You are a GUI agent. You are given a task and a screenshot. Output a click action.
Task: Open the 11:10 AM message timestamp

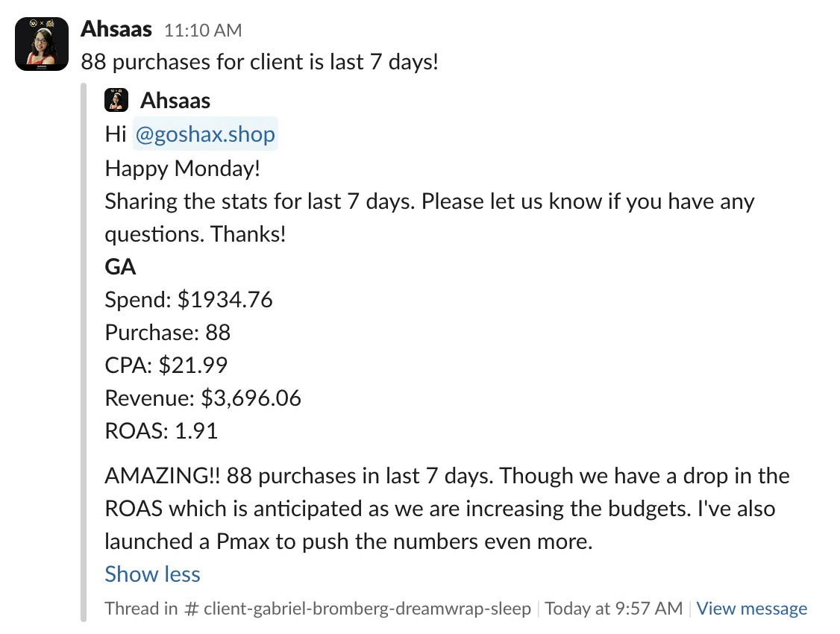pos(203,31)
